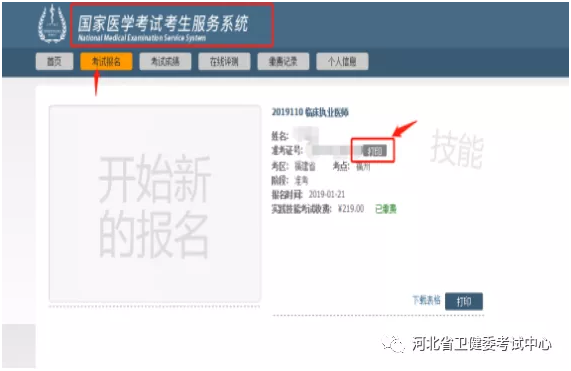Go to the 考试成绩 exam results tab

click(x=165, y=61)
